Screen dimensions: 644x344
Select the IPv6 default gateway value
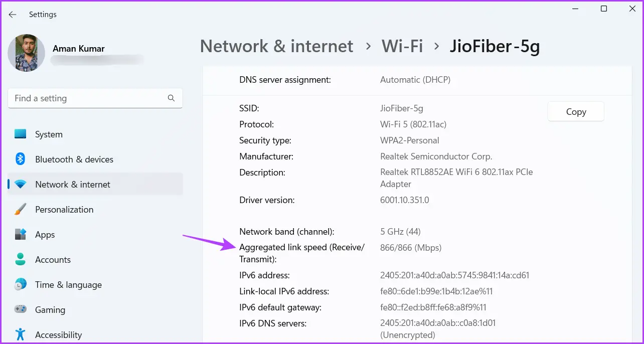coord(433,307)
